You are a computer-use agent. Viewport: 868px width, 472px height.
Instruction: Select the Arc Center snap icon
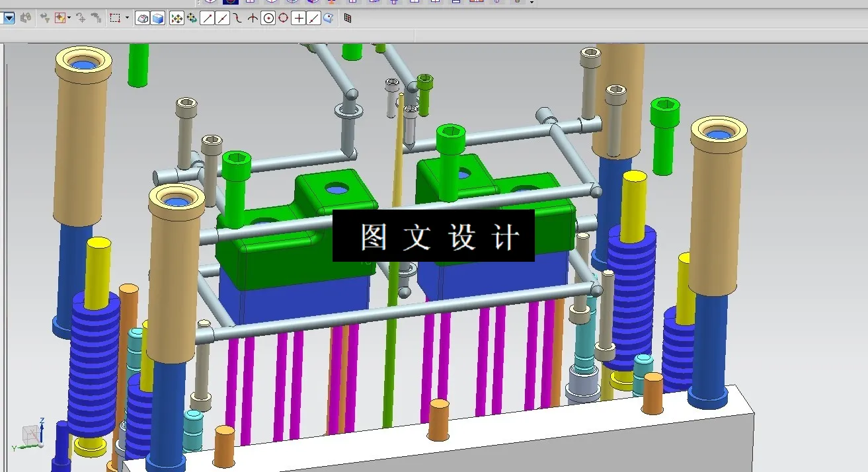tap(269, 18)
